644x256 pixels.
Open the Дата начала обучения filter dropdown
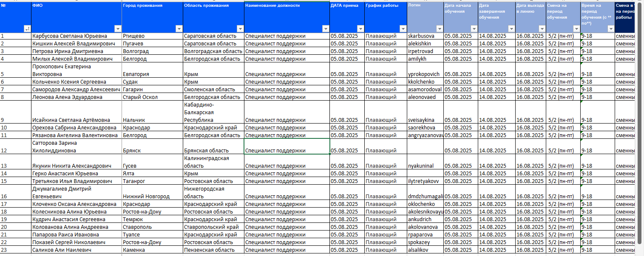(x=474, y=28)
